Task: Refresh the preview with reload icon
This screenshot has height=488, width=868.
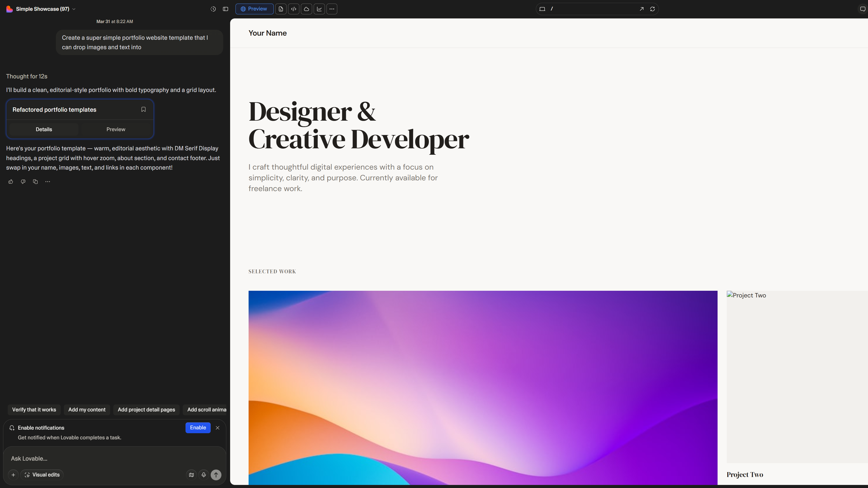Action: [x=652, y=9]
